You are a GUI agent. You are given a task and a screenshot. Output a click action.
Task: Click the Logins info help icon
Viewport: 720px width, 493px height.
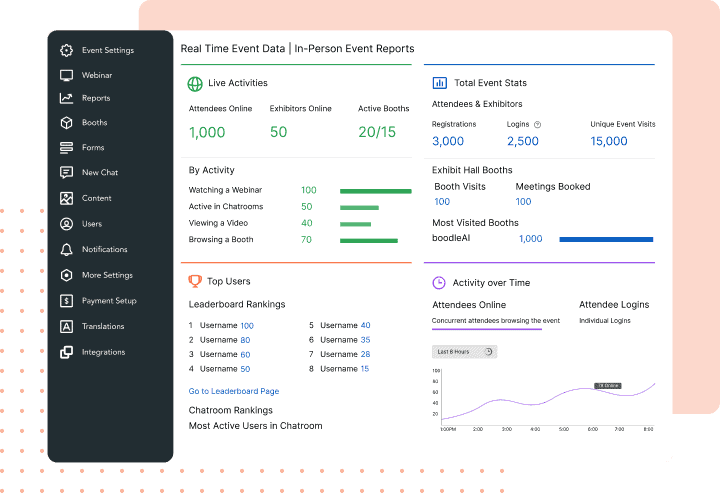pos(538,125)
